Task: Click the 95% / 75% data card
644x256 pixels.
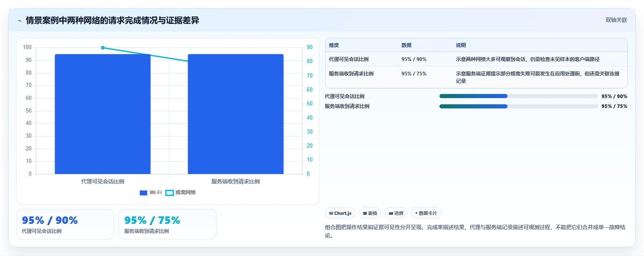Action: coord(167,224)
